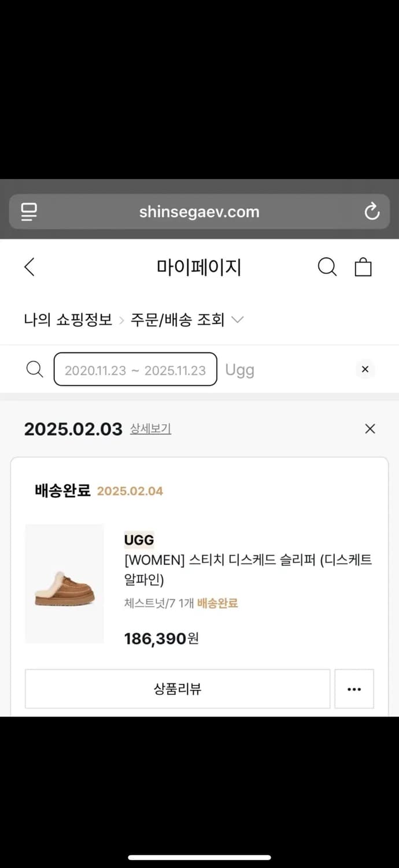399x868 pixels.
Task: Tap the browser tabs icon
Action: pos(28,211)
